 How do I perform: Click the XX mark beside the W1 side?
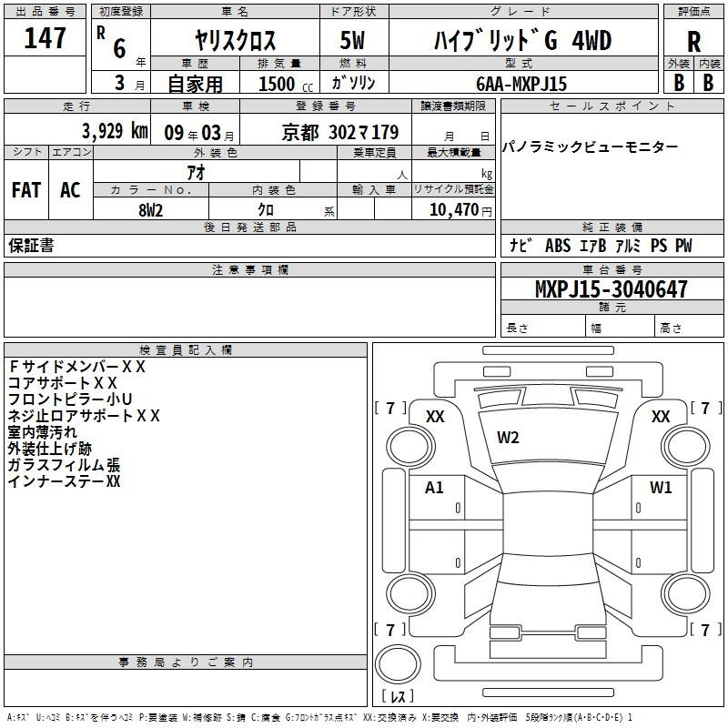pyautogui.click(x=661, y=417)
